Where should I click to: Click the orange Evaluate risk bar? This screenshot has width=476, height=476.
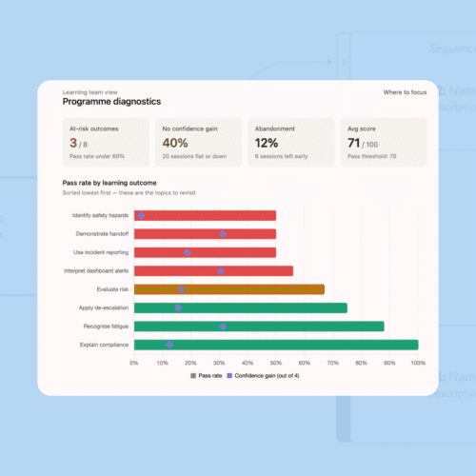(229, 289)
